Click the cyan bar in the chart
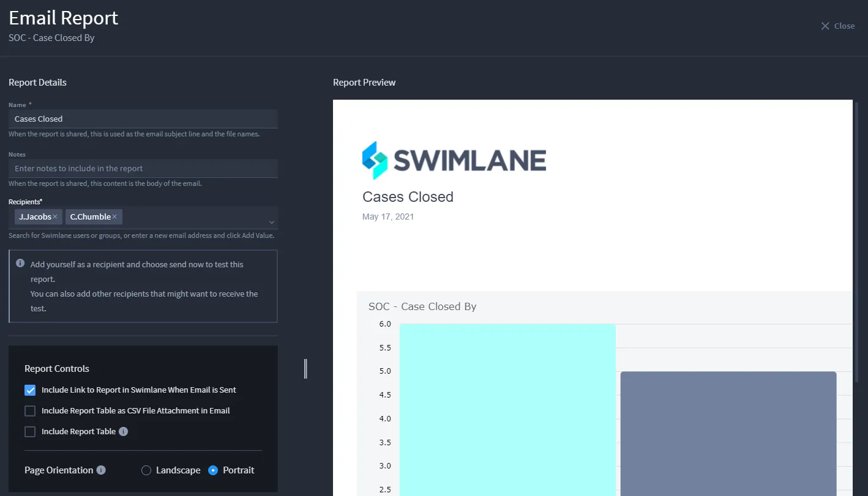The height and width of the screenshot is (496, 868). 507,410
